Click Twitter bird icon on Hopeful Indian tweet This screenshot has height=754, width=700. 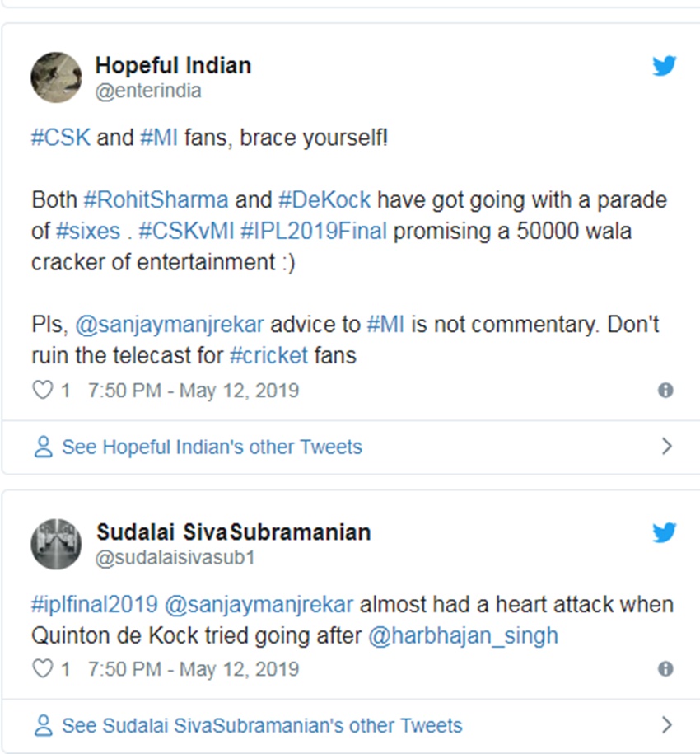[665, 67]
